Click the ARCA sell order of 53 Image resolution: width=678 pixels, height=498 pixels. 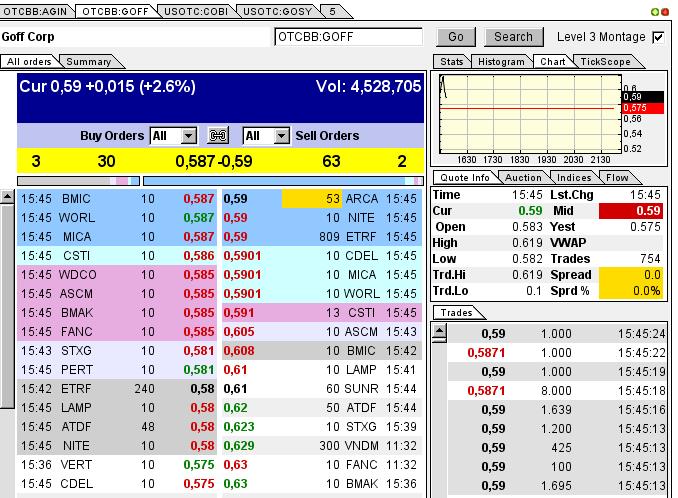point(322,199)
